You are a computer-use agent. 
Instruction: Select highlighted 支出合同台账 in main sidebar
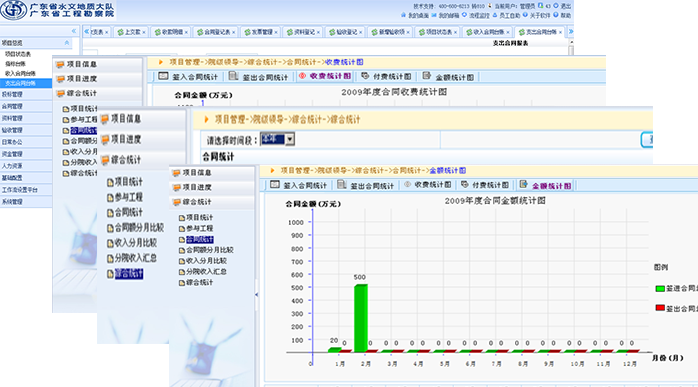click(26, 83)
